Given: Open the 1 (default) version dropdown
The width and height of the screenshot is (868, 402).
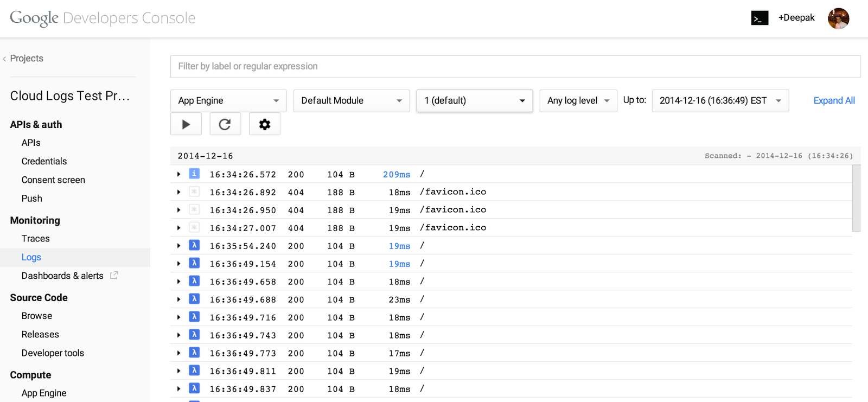Looking at the screenshot, I should click(x=475, y=101).
